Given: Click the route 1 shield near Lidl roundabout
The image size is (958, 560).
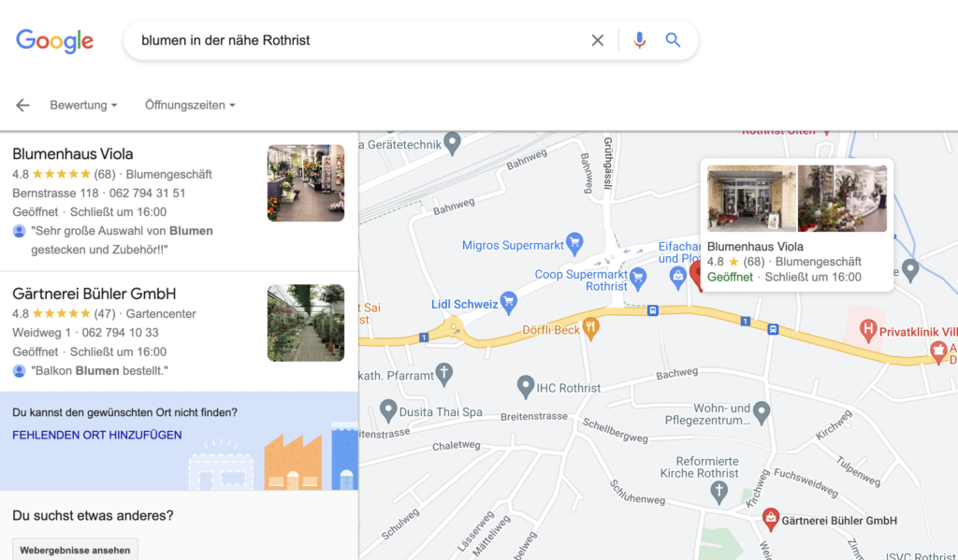Looking at the screenshot, I should click(x=424, y=337).
